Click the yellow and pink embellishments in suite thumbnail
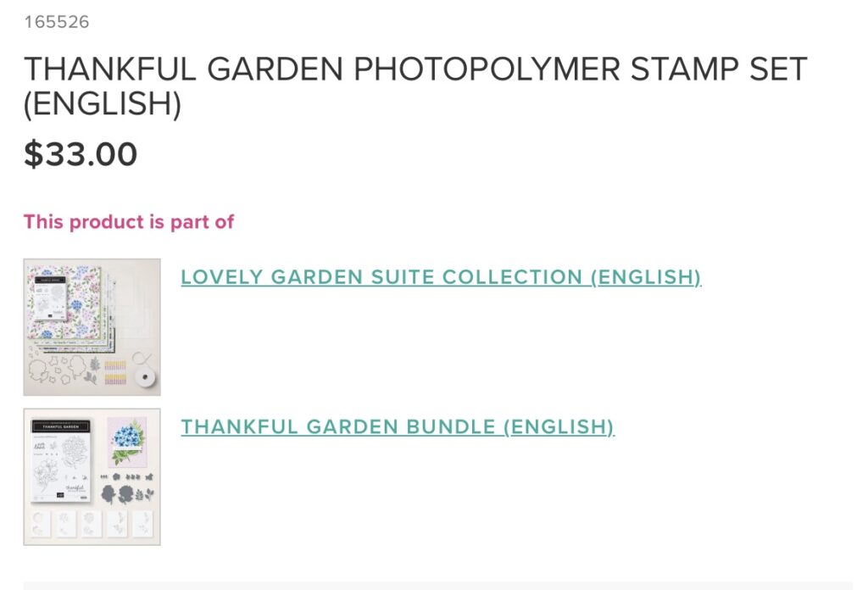This screenshot has width=868, height=590. click(115, 372)
